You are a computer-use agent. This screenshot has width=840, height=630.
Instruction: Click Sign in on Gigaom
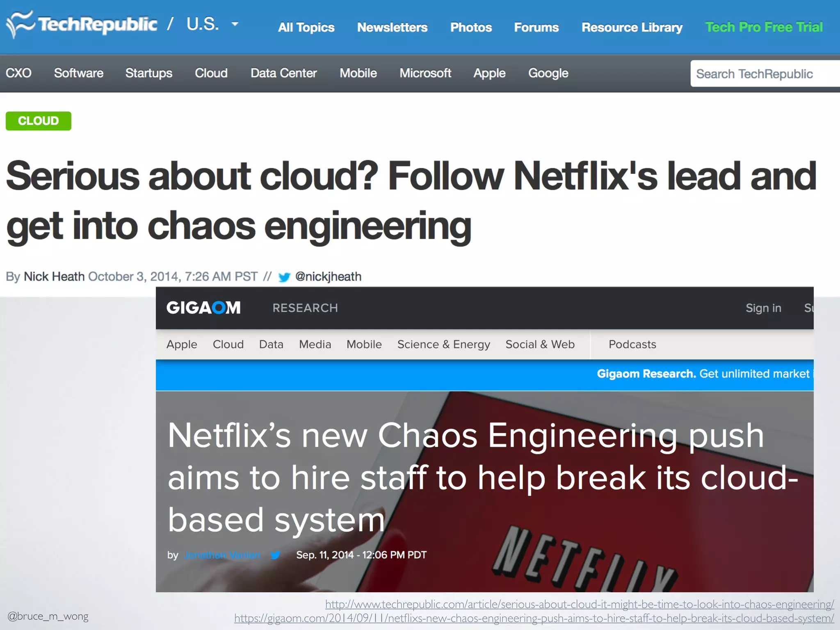click(763, 308)
